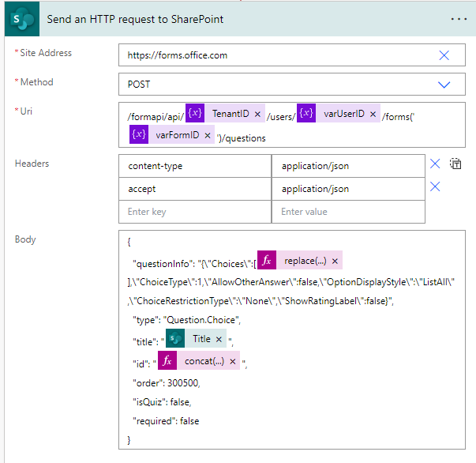
Task: Click the ')/questions text in Uri
Action: coord(242,138)
